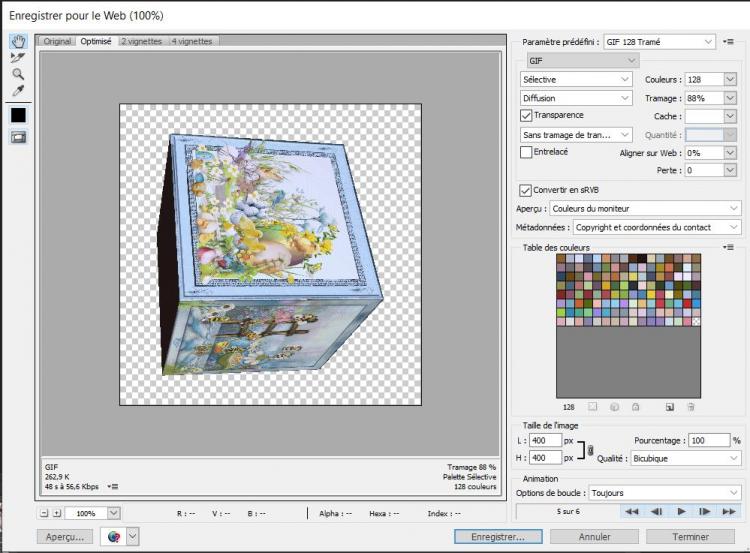Toggle slices visibility icon
This screenshot has height=553, width=750.
[18, 137]
